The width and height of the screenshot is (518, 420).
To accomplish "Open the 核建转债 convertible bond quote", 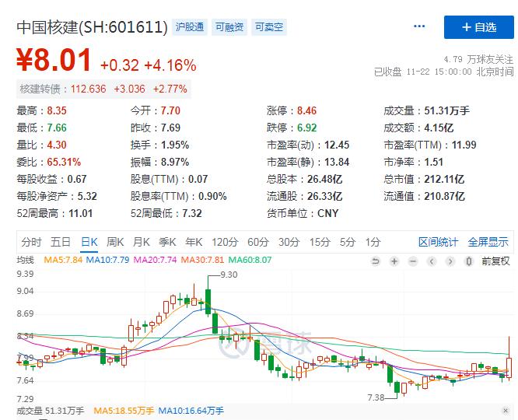I will tap(103, 89).
